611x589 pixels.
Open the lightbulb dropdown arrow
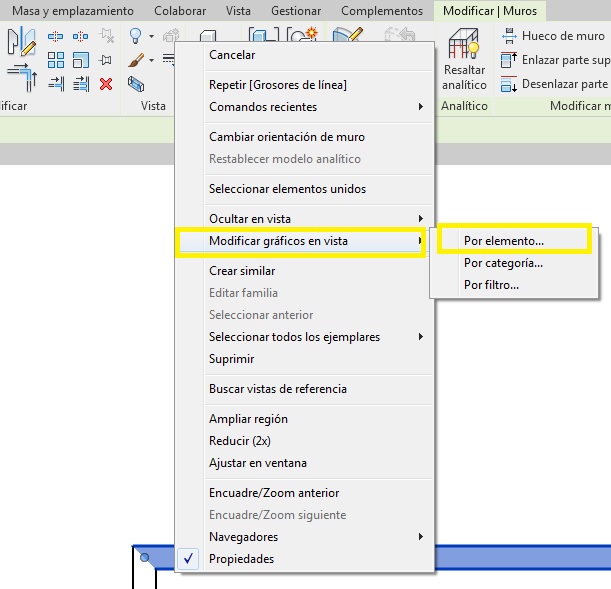151,36
